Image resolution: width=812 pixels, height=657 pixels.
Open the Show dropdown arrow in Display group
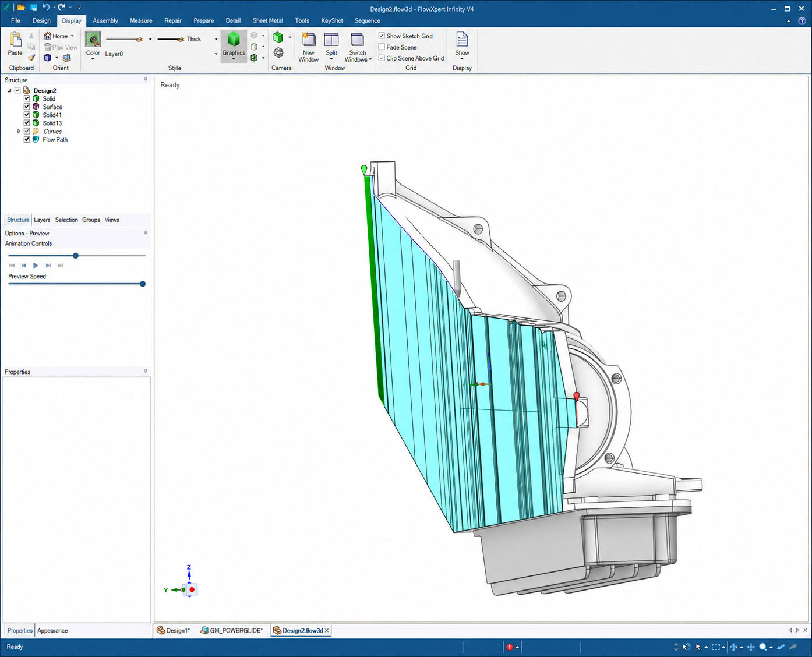tap(462, 59)
